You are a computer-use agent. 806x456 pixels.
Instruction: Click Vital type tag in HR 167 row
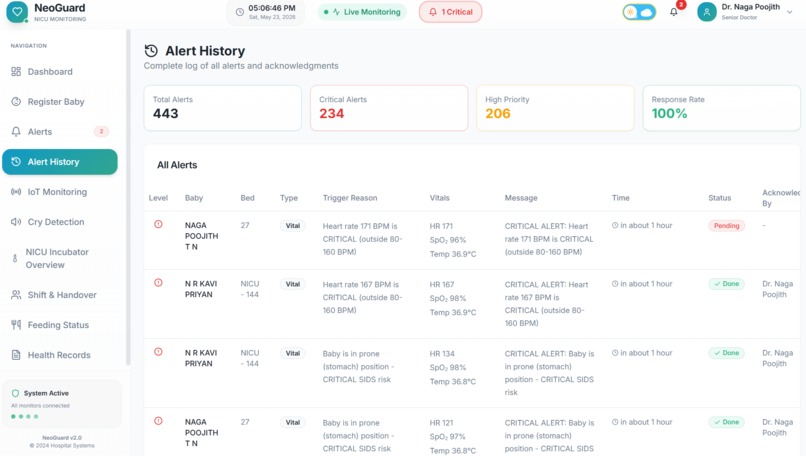[292, 284]
